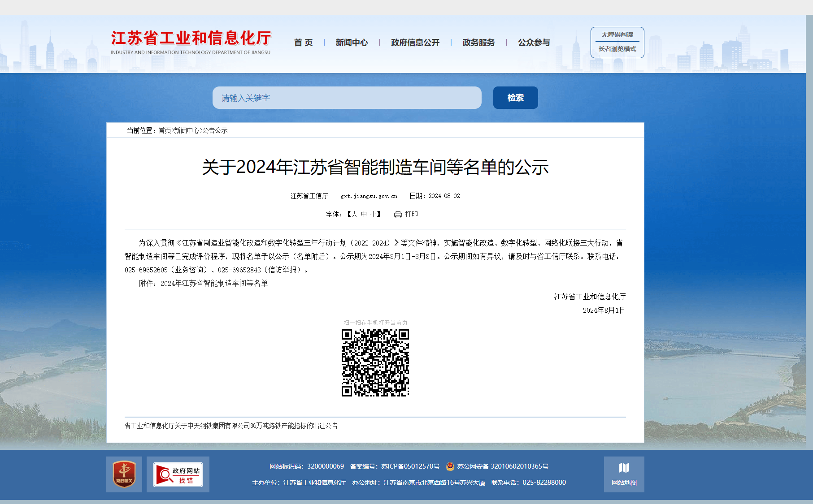Click the 党政机关 red badge icon

124,474
